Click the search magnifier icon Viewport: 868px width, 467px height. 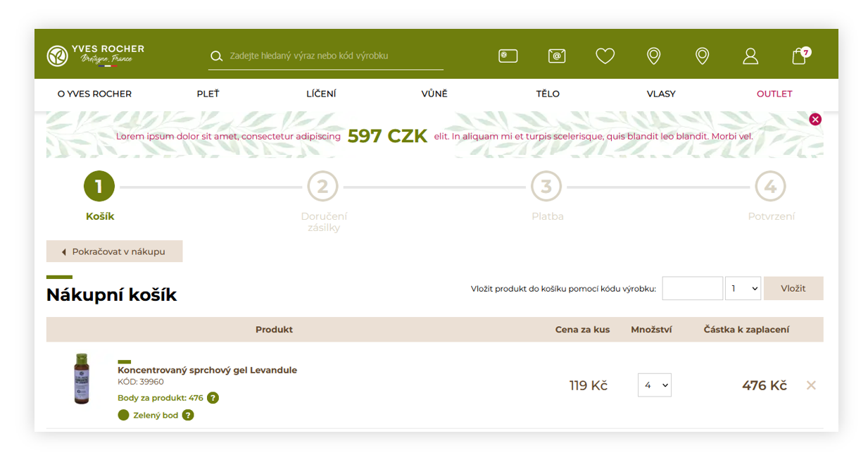click(217, 56)
